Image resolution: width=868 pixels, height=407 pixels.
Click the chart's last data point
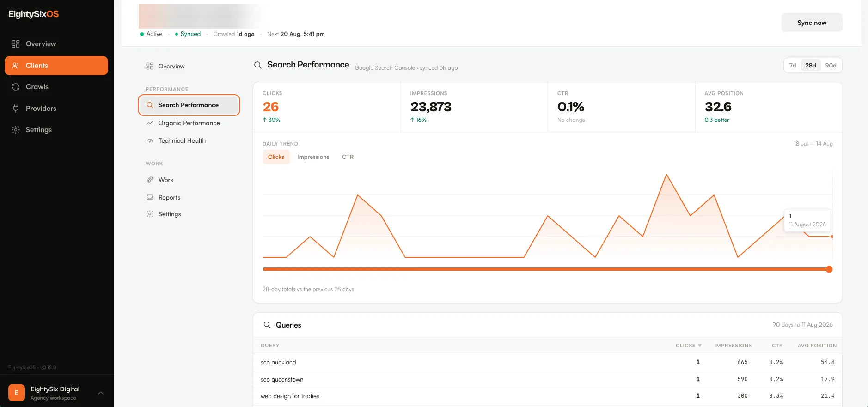(831, 237)
